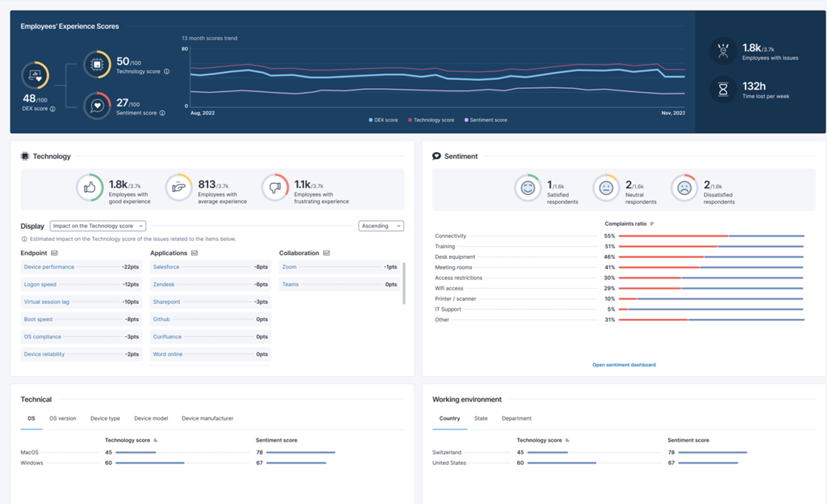This screenshot has width=827, height=504.
Task: Click the Technology score info icon
Action: (x=167, y=72)
